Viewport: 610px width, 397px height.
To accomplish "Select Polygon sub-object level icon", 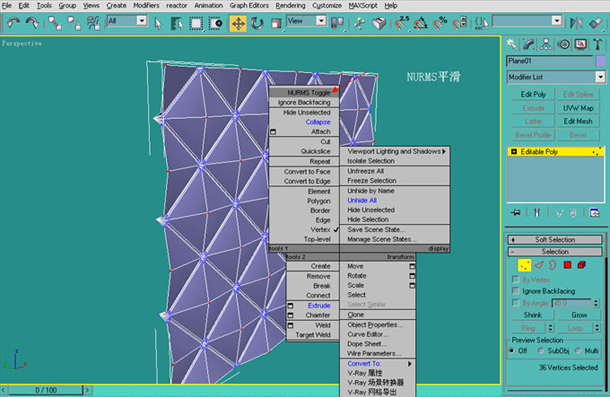I will tap(568, 265).
